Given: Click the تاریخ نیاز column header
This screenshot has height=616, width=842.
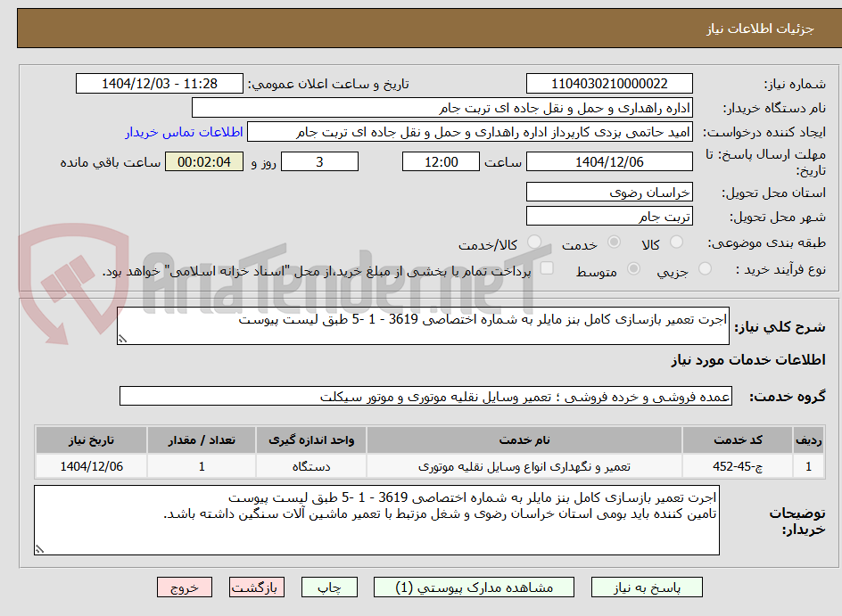Looking at the screenshot, I should (x=91, y=440).
